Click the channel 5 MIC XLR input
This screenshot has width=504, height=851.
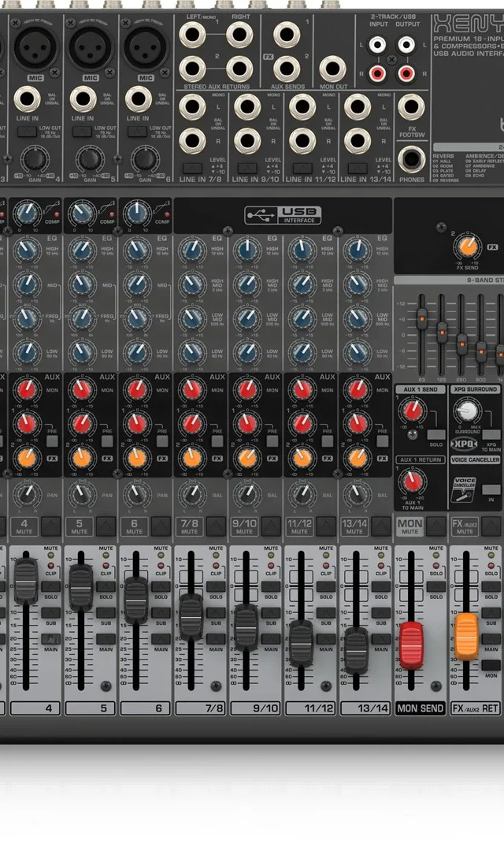pos(91,48)
